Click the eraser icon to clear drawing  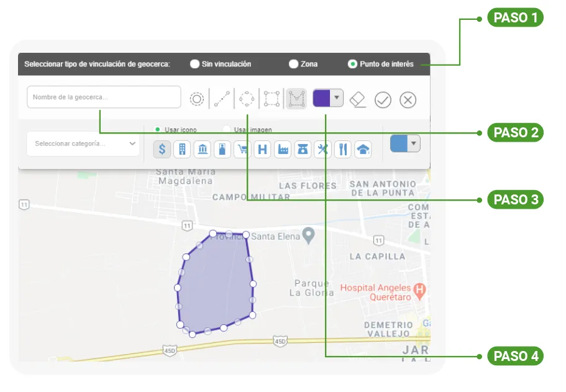coord(358,99)
